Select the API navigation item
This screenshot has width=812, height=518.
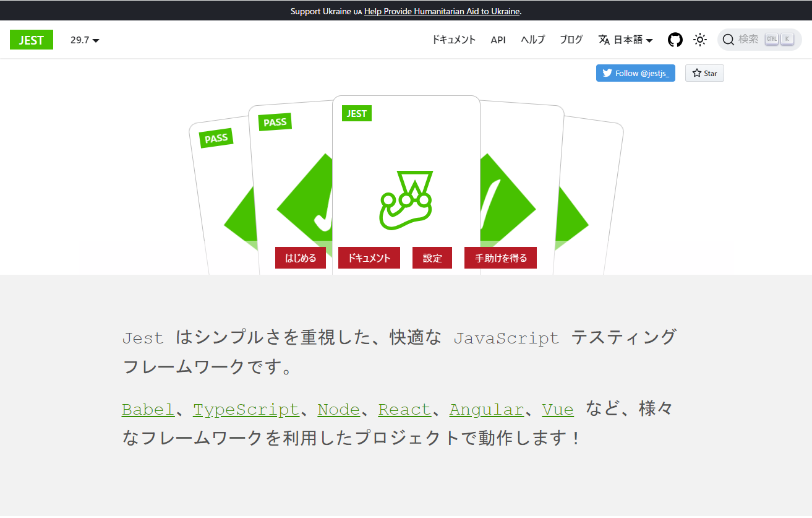(x=498, y=39)
